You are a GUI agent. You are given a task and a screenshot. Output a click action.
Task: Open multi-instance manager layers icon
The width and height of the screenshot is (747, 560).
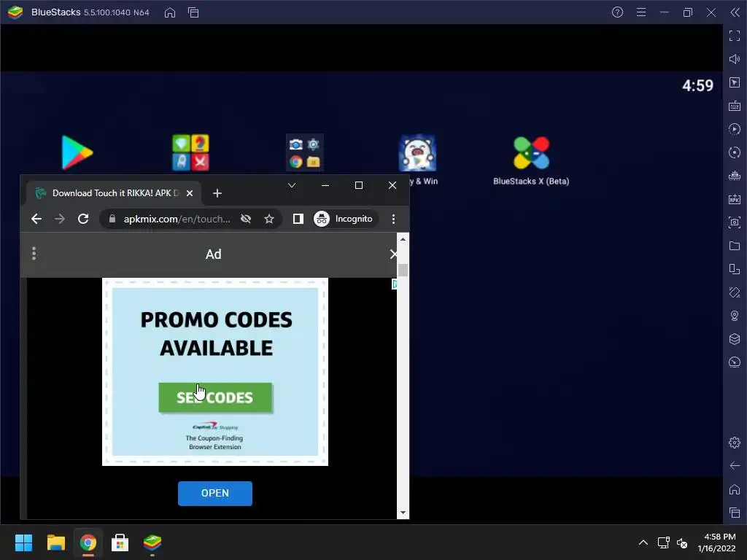735,339
